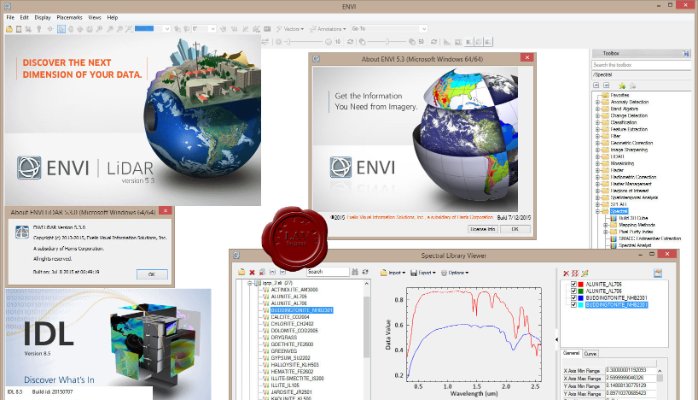Collapse the spectral library root node in tree
This screenshot has height=400, width=698.
tap(250, 283)
